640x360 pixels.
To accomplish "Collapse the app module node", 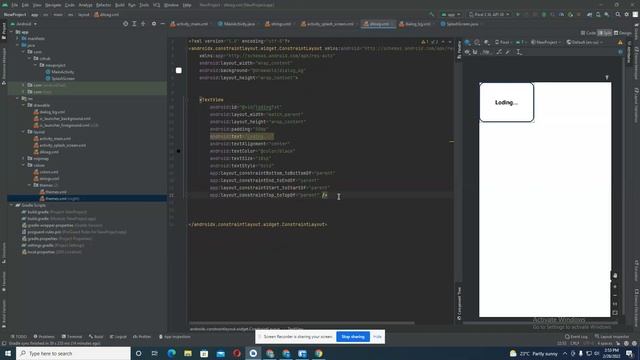I will click(11, 32).
